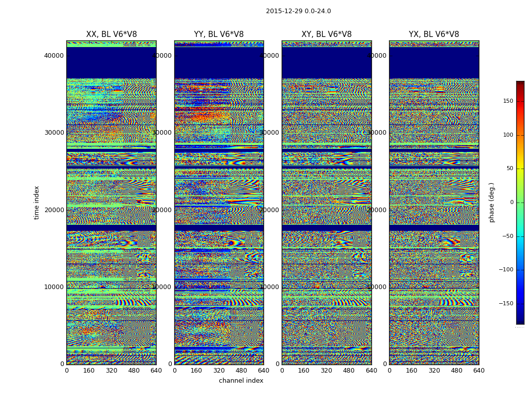This screenshot has width=532, height=405.
Task: Click the colorbar tick label '100'
Action: (x=508, y=135)
